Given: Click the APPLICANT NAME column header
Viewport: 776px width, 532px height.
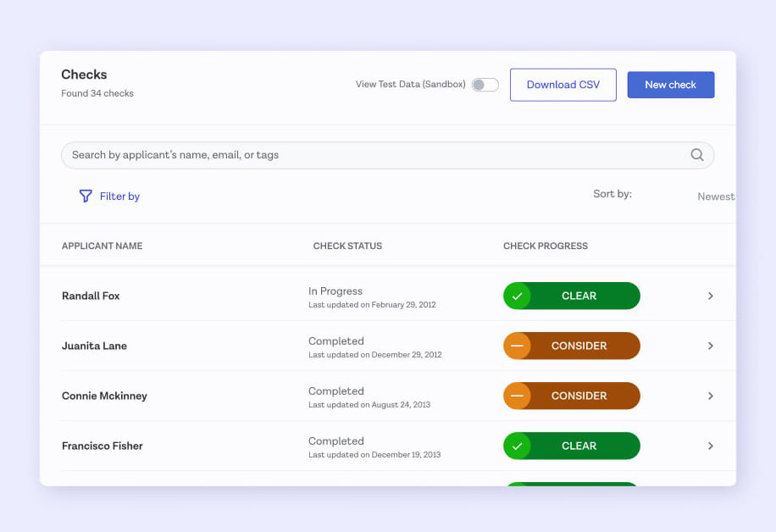Looking at the screenshot, I should [102, 246].
